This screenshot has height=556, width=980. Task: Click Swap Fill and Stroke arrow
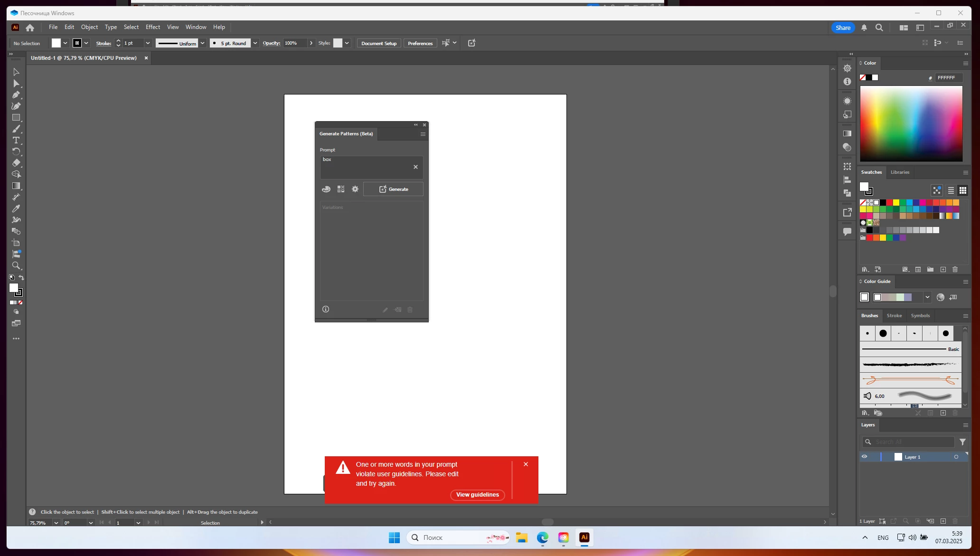pos(21,278)
